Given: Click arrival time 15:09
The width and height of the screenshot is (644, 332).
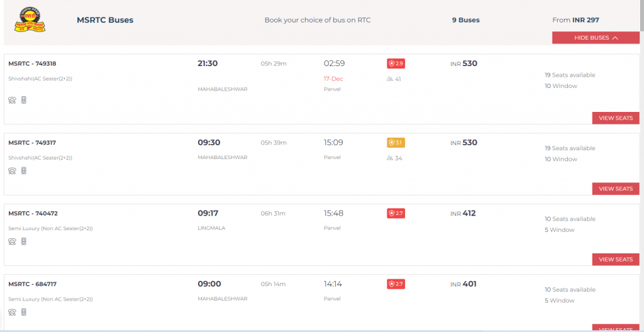Looking at the screenshot, I should click(333, 143).
